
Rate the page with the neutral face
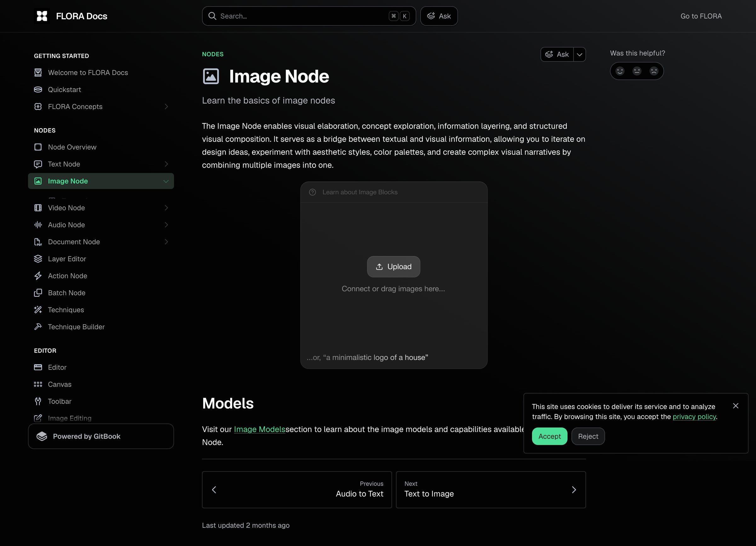click(637, 71)
